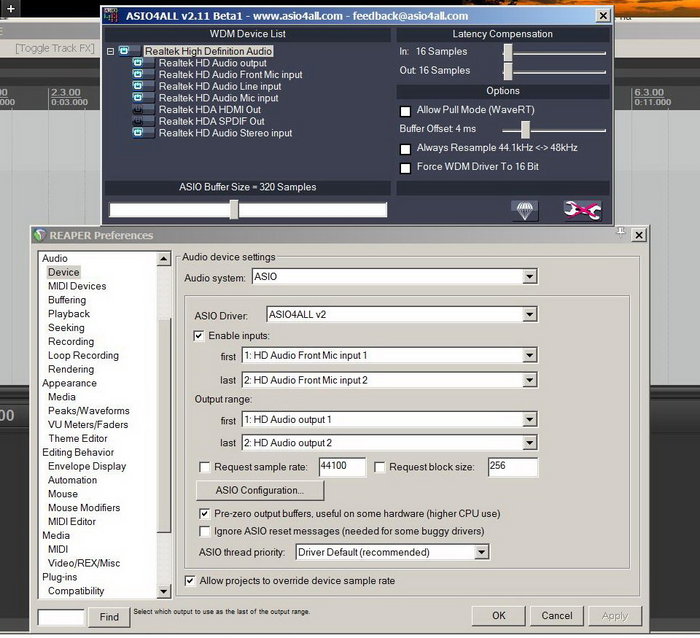700x638 pixels.
Task: Select MIDI Devices in preferences tree
Action: pos(77,286)
